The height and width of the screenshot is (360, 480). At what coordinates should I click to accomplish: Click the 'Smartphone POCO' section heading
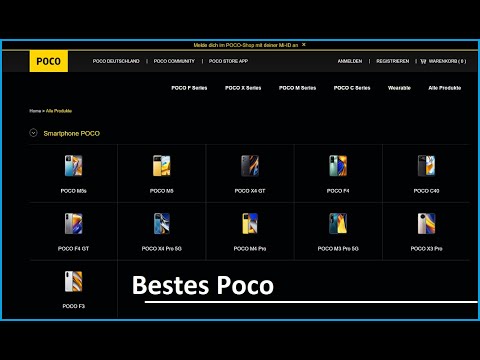[x=72, y=133]
